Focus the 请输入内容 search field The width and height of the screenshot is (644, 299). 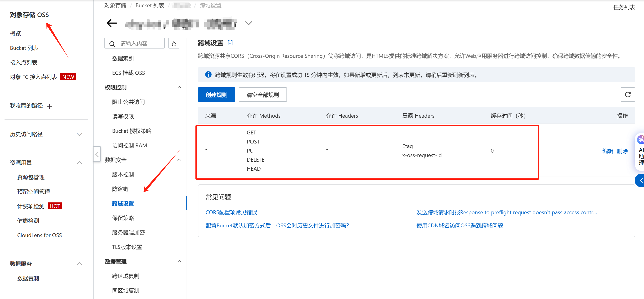coord(135,44)
